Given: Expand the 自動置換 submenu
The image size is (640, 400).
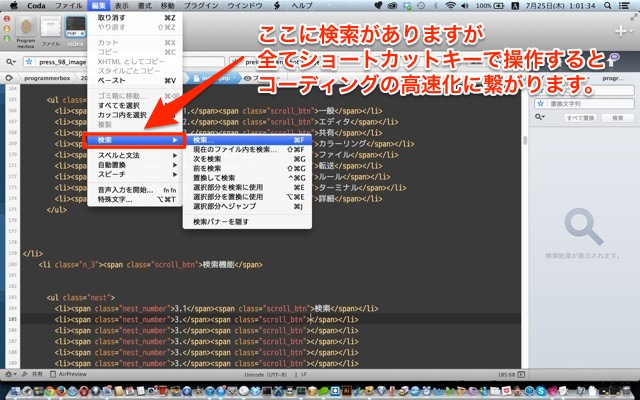Looking at the screenshot, I should point(135,165).
